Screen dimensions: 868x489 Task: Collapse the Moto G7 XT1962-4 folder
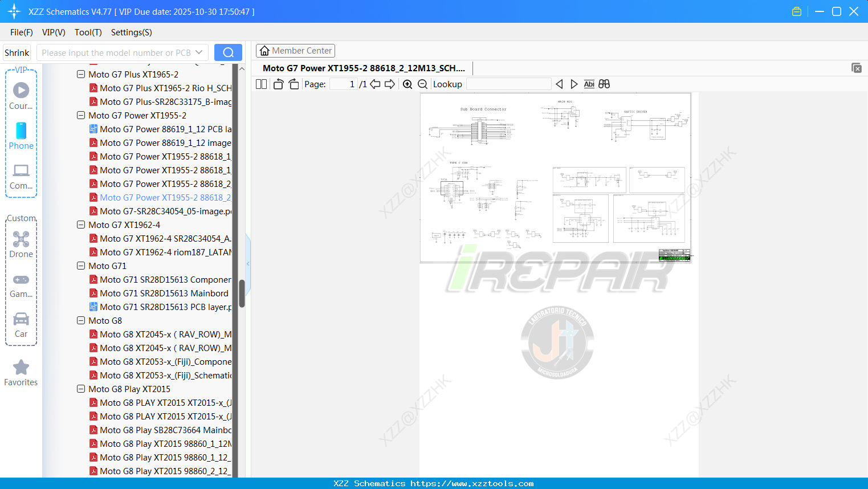pos(81,225)
